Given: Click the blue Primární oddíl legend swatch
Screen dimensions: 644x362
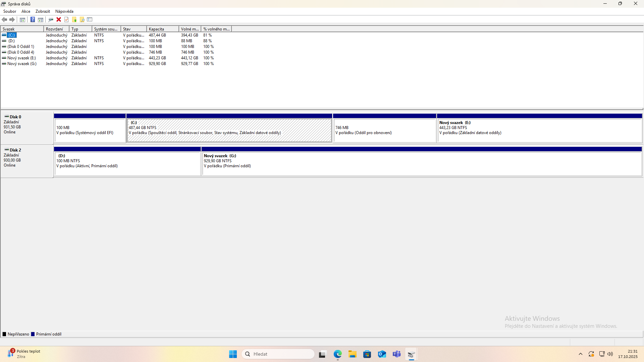Looking at the screenshot, I should pos(33,334).
